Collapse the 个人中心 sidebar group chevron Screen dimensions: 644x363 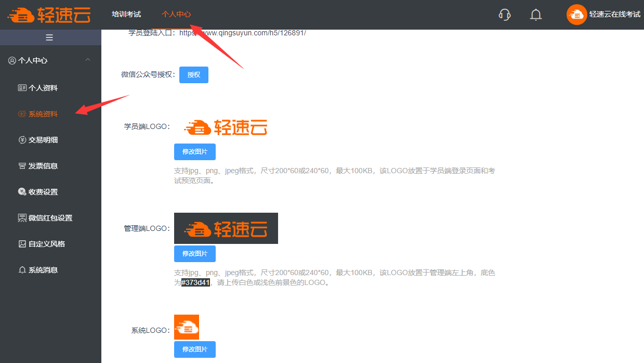coord(88,60)
